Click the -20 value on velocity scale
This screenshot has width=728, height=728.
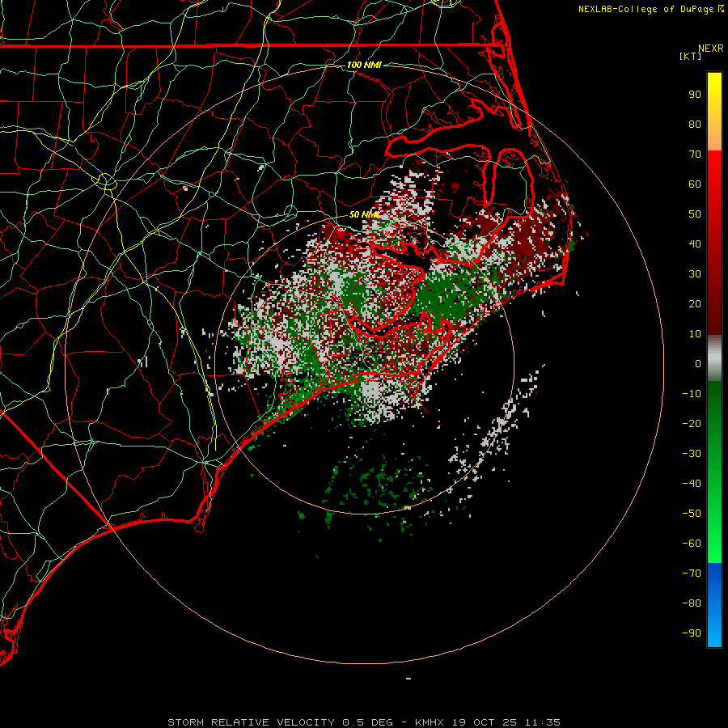tap(692, 424)
